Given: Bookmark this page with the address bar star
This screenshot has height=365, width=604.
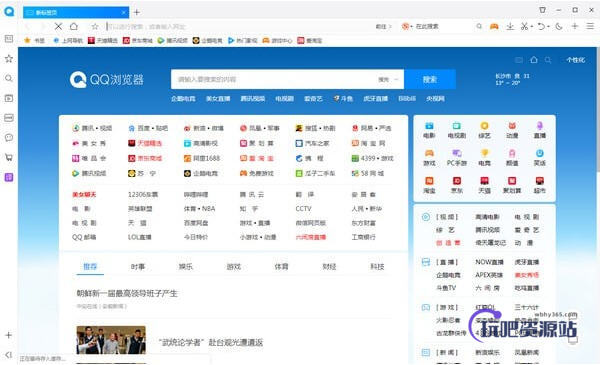Looking at the screenshot, I should click(x=95, y=27).
